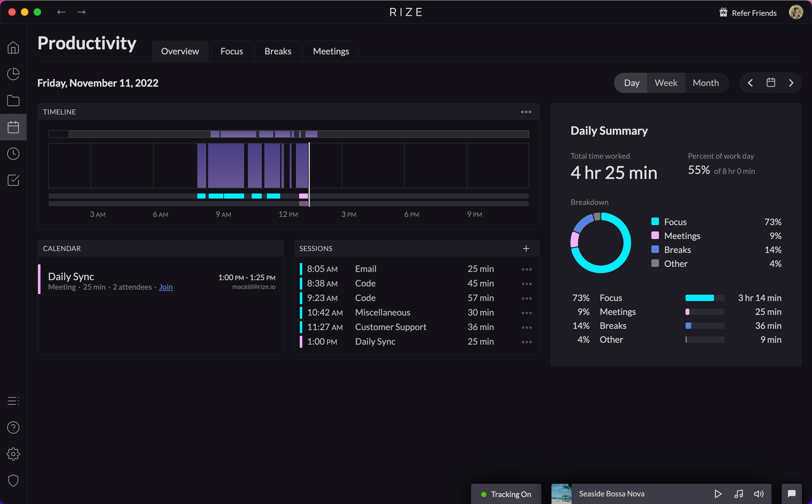The height and width of the screenshot is (504, 812).
Task: Select the calendar productivity sidebar icon
Action: pyautogui.click(x=13, y=127)
